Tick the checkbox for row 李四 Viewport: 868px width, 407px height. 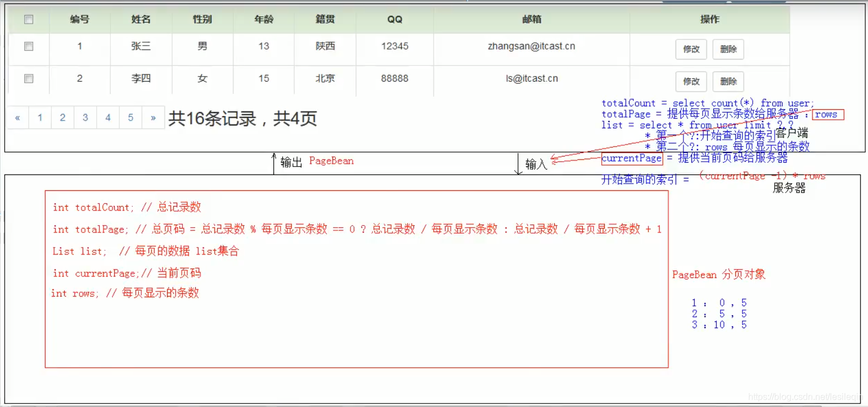click(x=29, y=79)
